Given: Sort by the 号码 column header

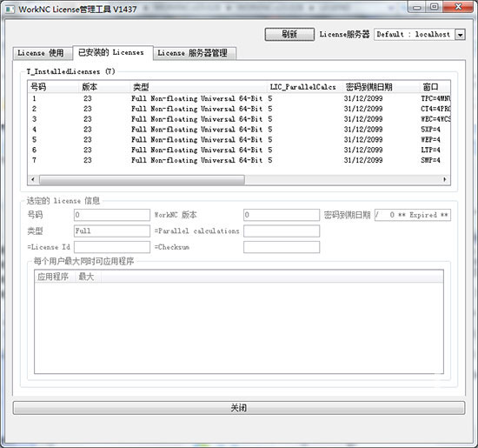Looking at the screenshot, I should pyautogui.click(x=53, y=87).
